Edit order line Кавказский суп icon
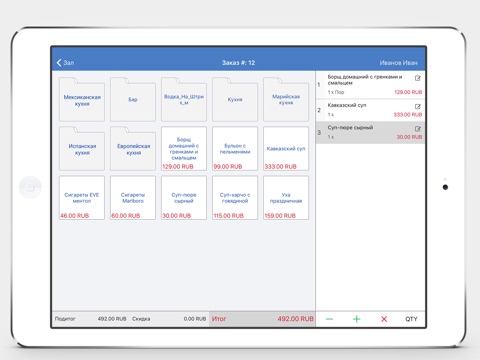The height and width of the screenshot is (360, 480). coord(418,106)
